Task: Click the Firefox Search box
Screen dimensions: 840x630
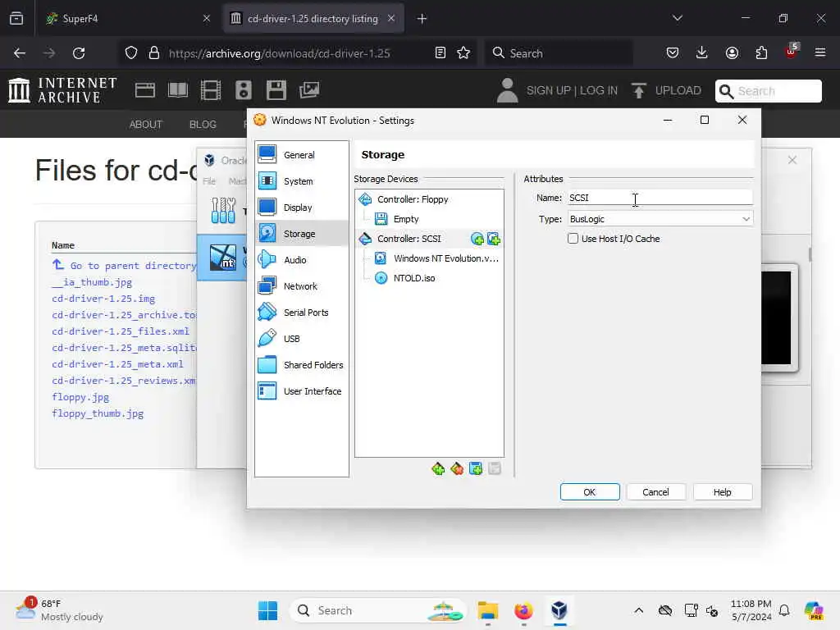Action: [x=559, y=53]
